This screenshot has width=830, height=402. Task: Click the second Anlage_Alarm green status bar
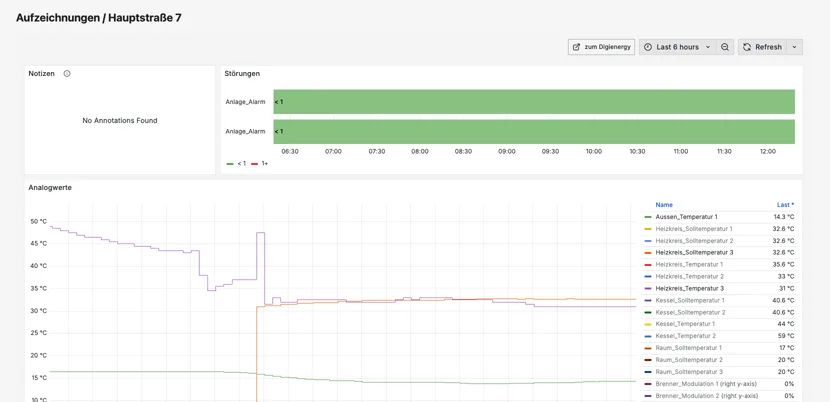(534, 131)
